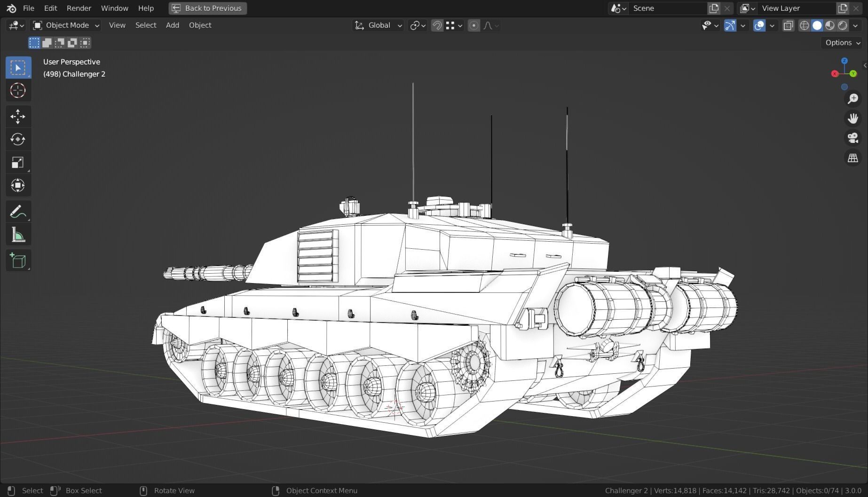This screenshot has height=497, width=868.
Task: Switch perspective/orthographic grid icon
Action: 853,158
